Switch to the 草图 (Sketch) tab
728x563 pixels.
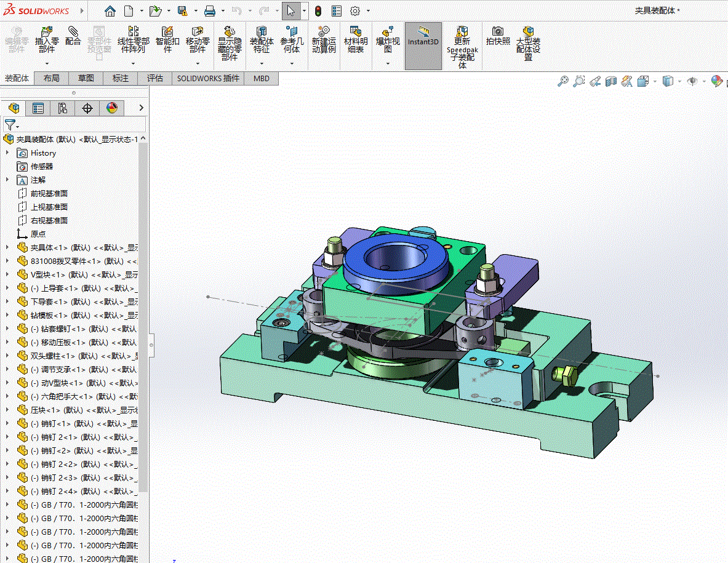[86, 78]
